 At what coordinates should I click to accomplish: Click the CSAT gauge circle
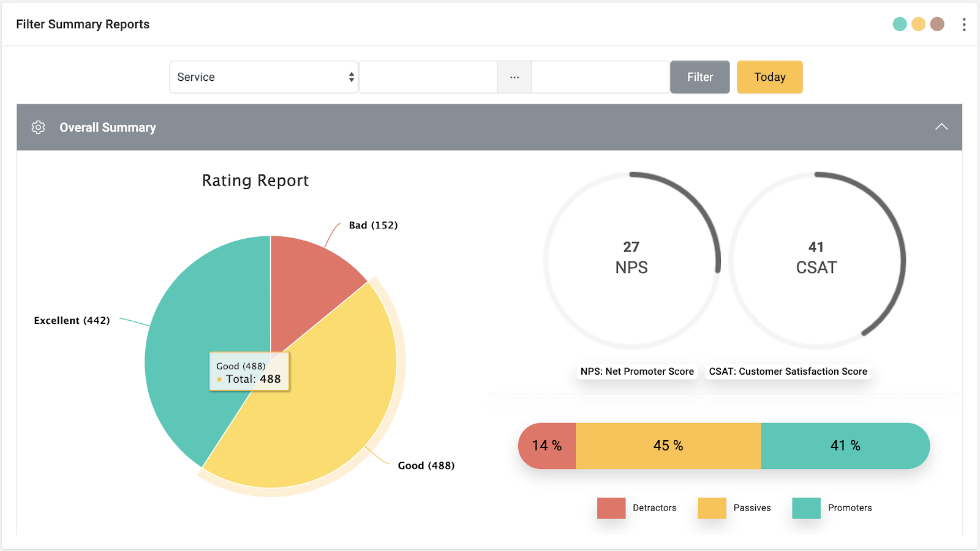coord(816,261)
